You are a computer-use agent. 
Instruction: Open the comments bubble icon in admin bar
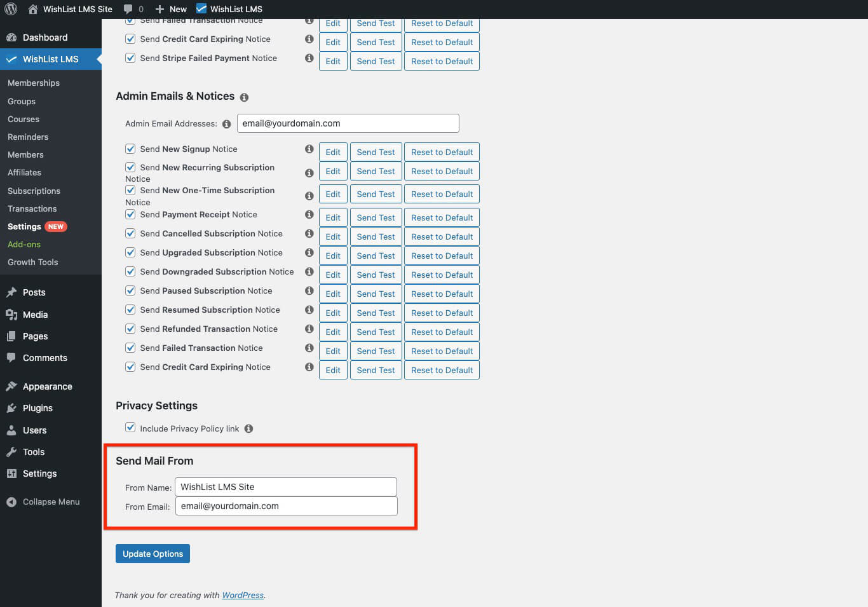(x=128, y=9)
